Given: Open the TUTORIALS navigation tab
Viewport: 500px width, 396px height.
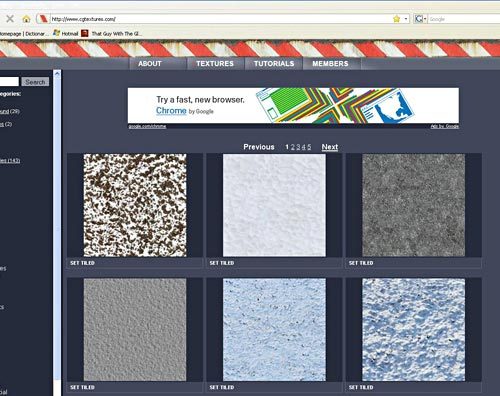Looking at the screenshot, I should click(x=274, y=64).
